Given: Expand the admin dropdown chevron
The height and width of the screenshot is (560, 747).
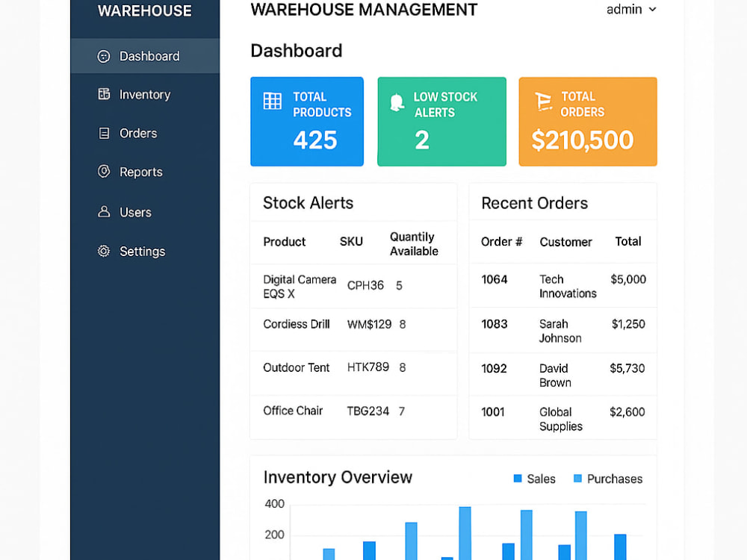Looking at the screenshot, I should coord(653,10).
